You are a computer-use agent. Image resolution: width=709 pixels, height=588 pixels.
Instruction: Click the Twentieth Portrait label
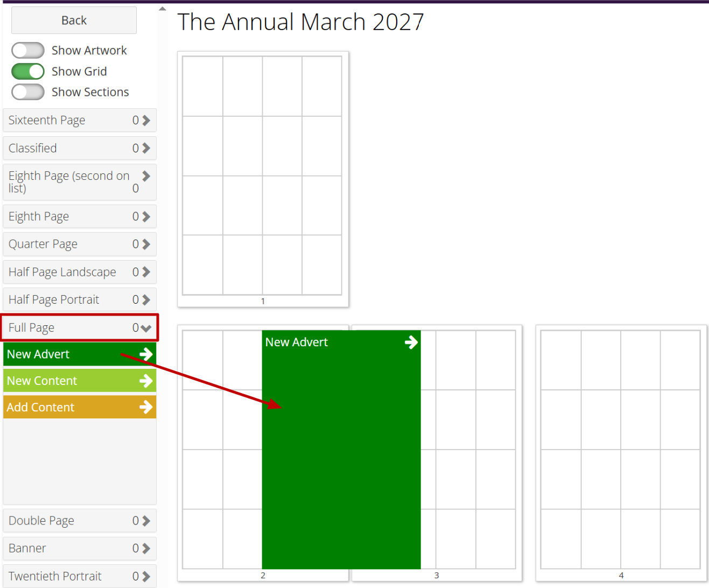click(55, 576)
